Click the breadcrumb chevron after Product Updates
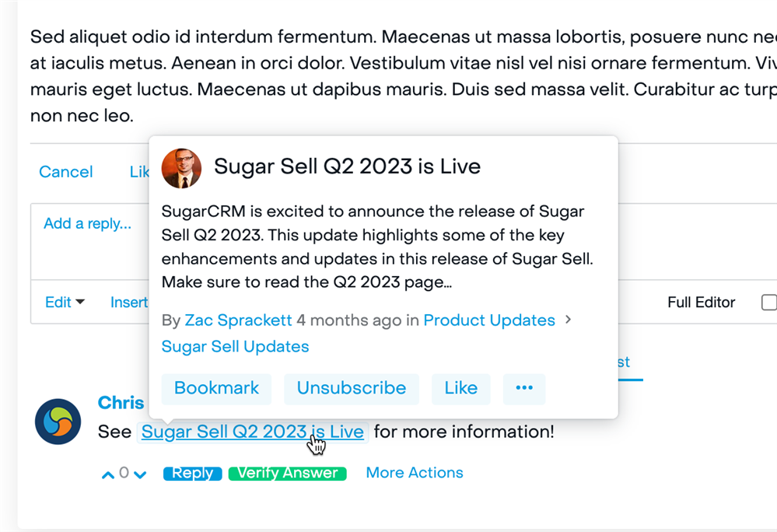The width and height of the screenshot is (777, 532). [568, 320]
